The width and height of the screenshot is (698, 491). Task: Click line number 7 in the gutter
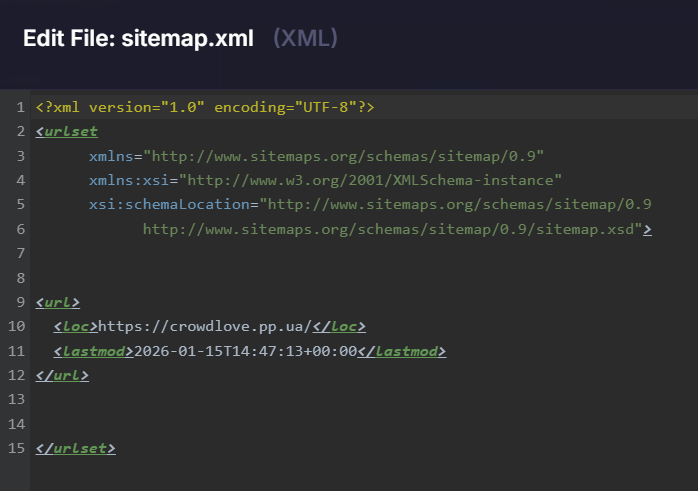point(20,253)
